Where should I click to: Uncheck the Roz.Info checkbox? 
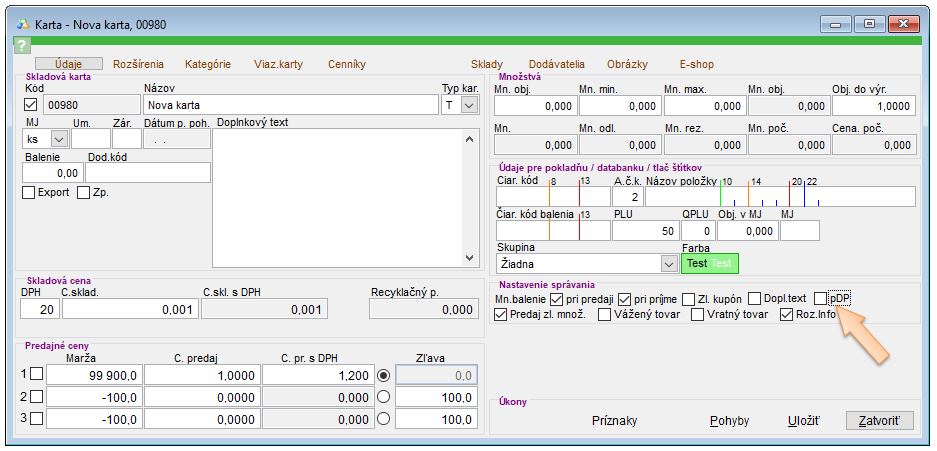pyautogui.click(x=787, y=314)
